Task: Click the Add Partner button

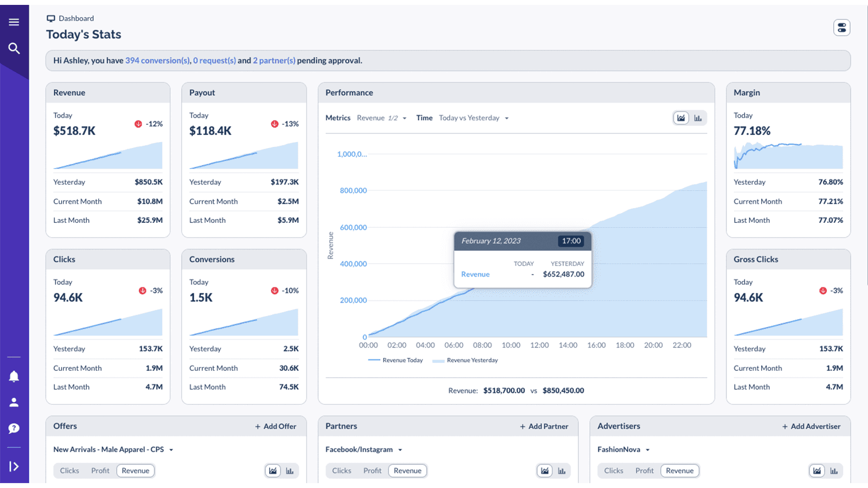Action: [x=545, y=426]
